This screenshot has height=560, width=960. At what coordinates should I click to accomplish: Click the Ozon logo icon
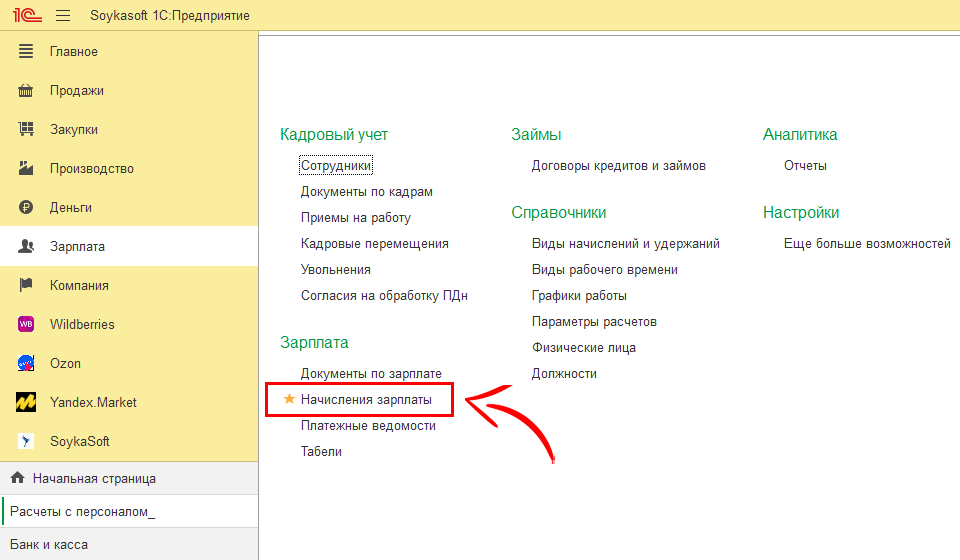click(26, 363)
